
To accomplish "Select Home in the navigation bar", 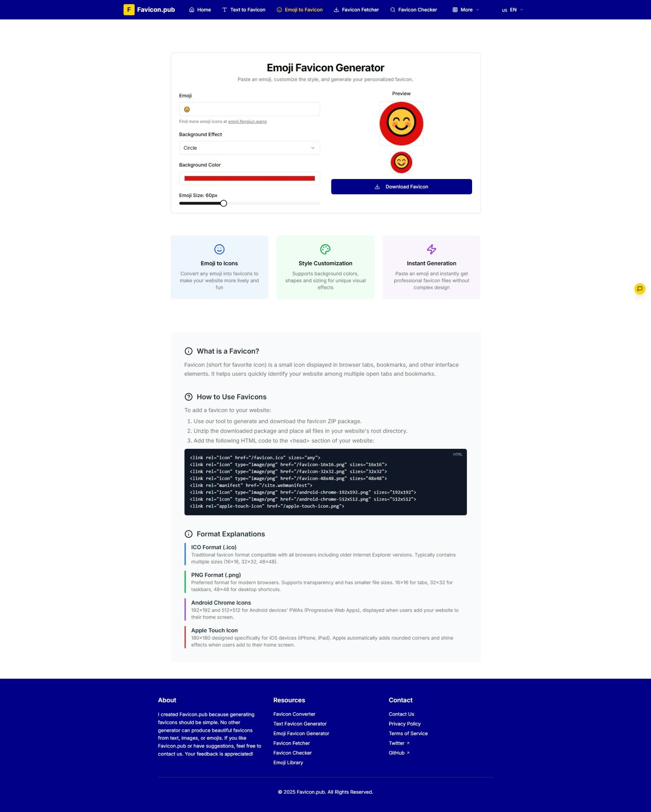I will [x=199, y=10].
